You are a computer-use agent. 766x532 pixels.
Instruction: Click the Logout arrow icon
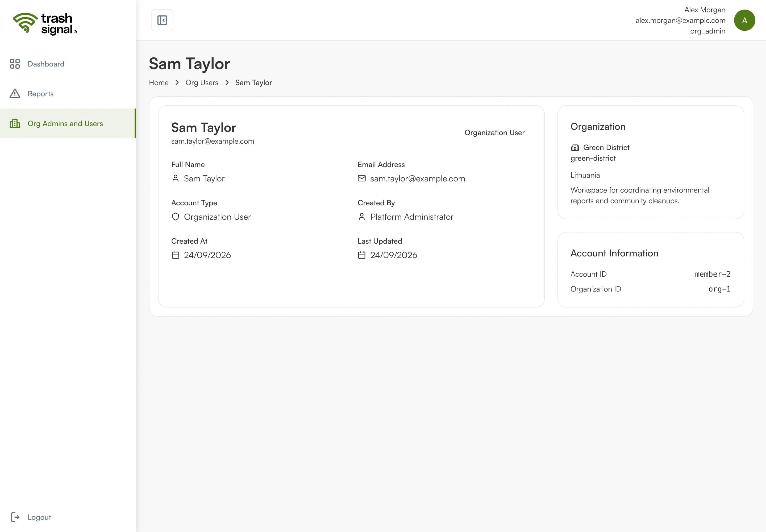(x=15, y=517)
